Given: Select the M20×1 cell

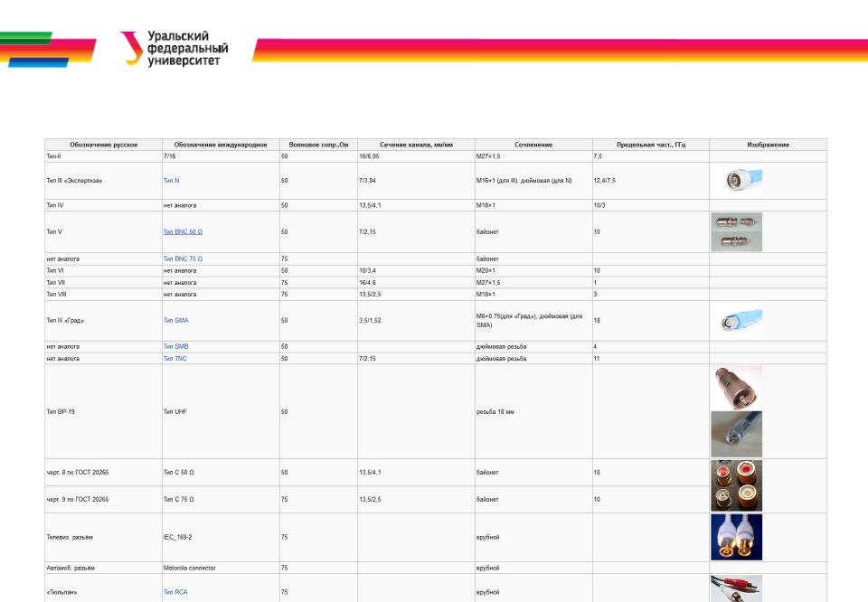Looking at the screenshot, I should pyautogui.click(x=533, y=270).
